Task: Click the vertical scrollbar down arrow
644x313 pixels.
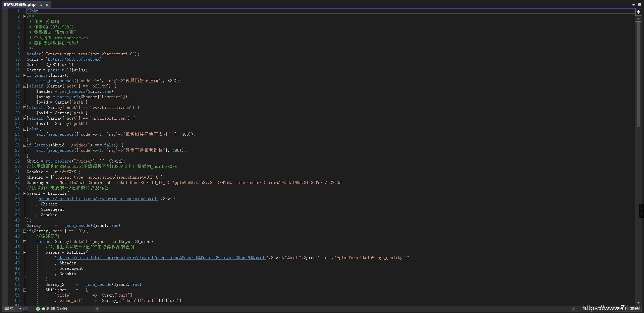Action: click(638, 303)
